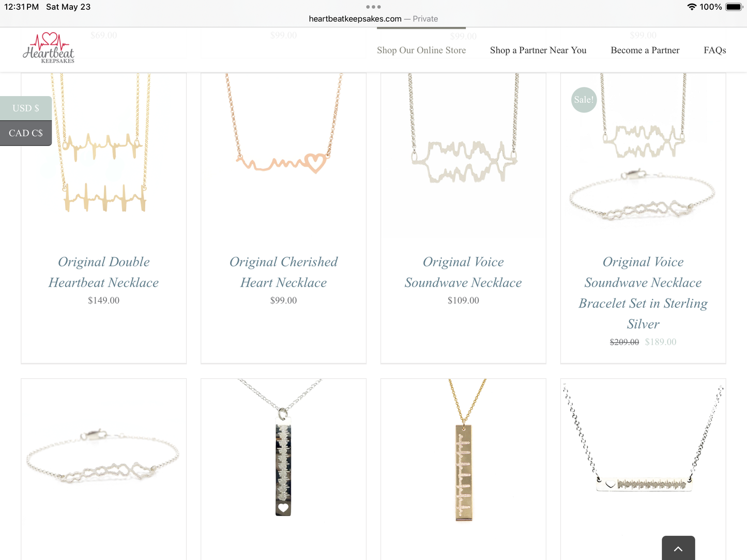Click the $109.00 price text
This screenshot has width=747, height=560.
click(x=463, y=300)
